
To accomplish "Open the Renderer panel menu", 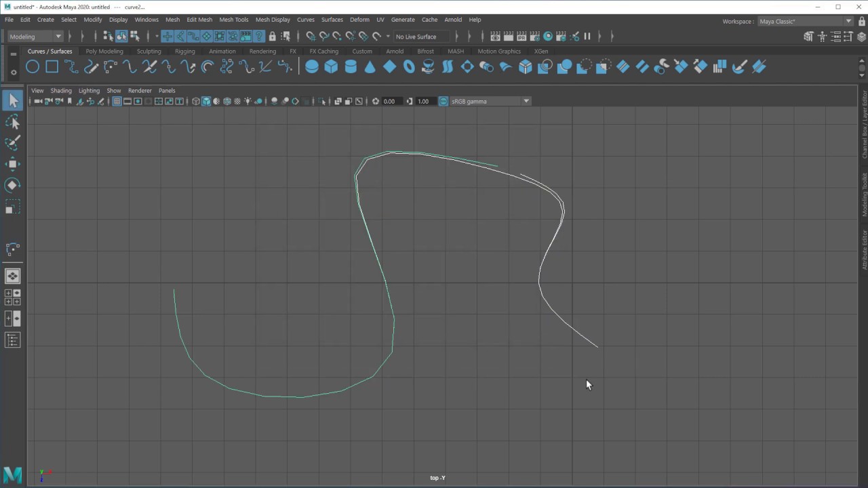I will coord(140,90).
